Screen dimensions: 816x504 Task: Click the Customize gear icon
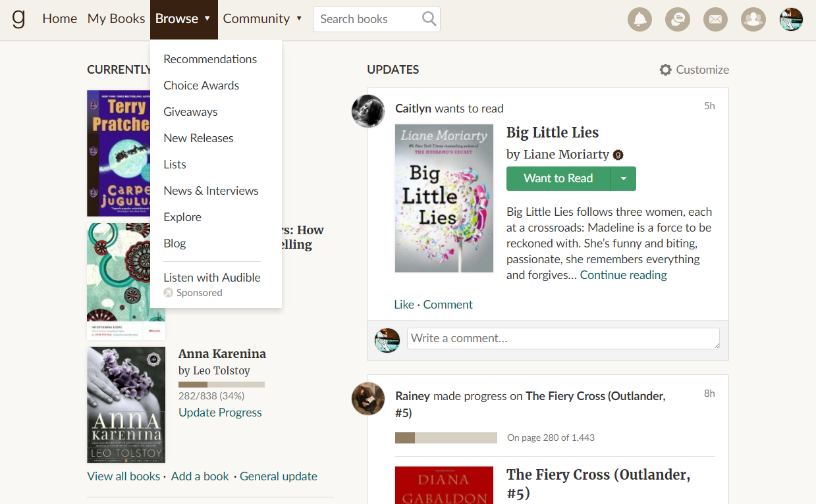pyautogui.click(x=666, y=70)
